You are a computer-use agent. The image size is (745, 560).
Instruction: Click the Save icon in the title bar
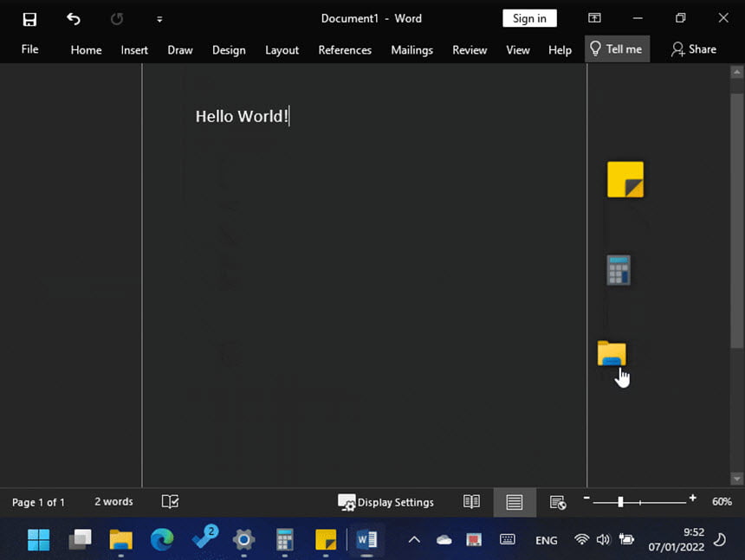[x=29, y=19]
